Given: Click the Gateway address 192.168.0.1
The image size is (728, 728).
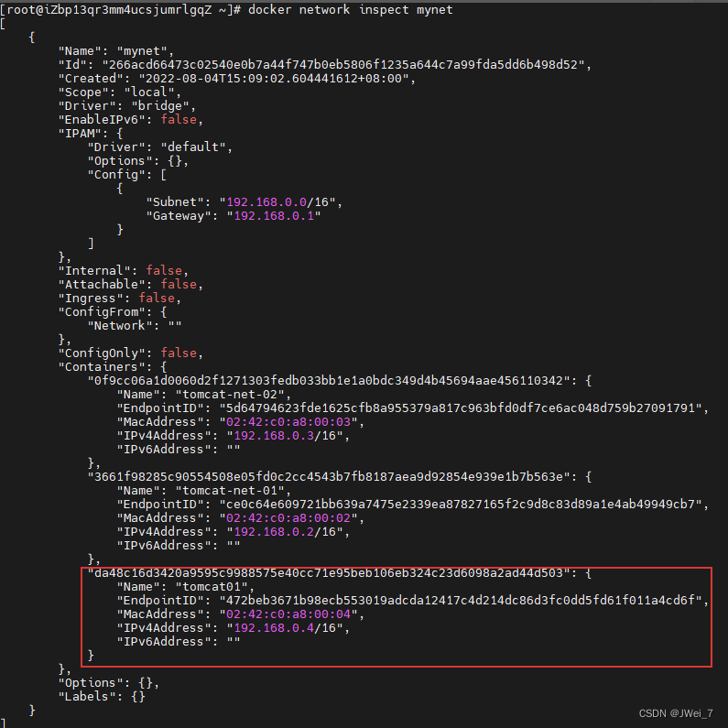Looking at the screenshot, I should pos(274,216).
